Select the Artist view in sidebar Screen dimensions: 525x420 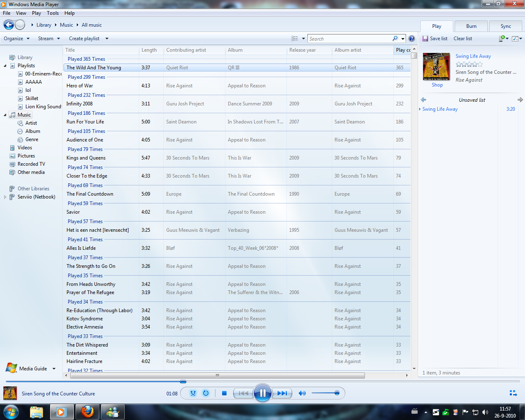[31, 123]
